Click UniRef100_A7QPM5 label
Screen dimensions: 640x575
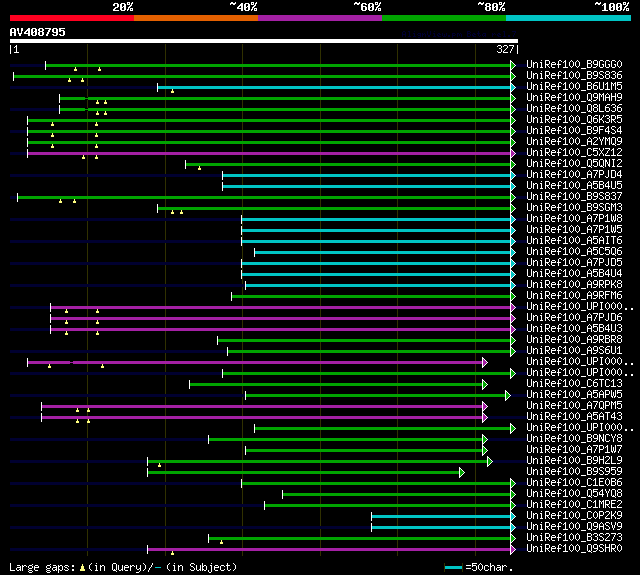pyautogui.click(x=574, y=406)
